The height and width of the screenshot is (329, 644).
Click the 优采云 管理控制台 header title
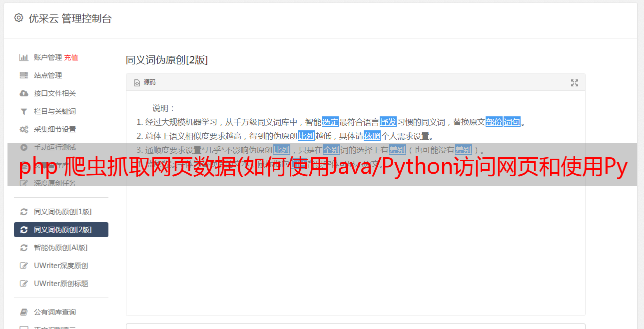click(x=70, y=18)
